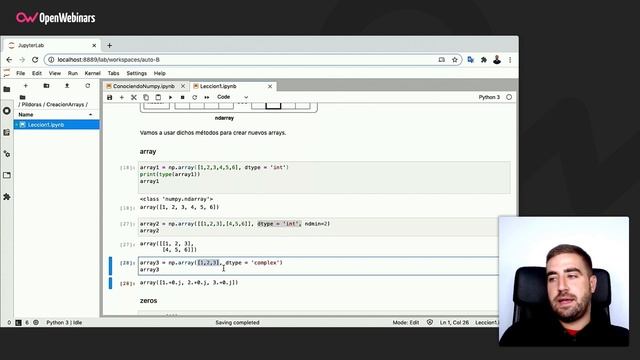Toggle sort order on the Name column header
640x360 pixels.
(x=56, y=115)
